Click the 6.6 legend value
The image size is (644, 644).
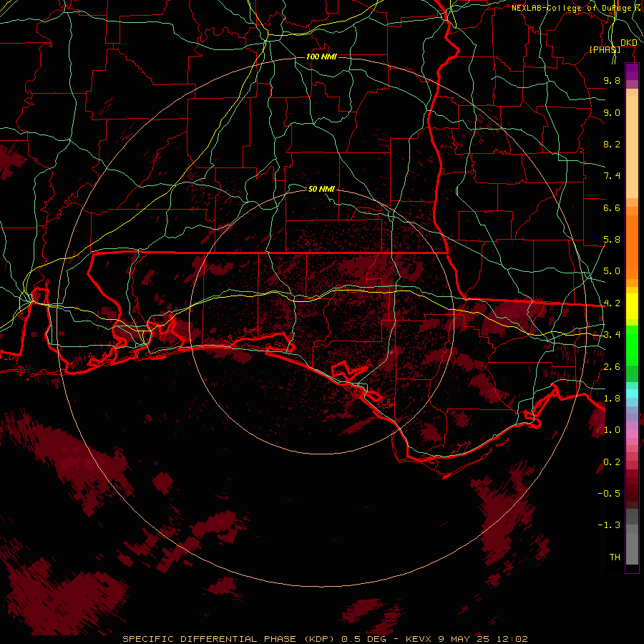pos(612,208)
